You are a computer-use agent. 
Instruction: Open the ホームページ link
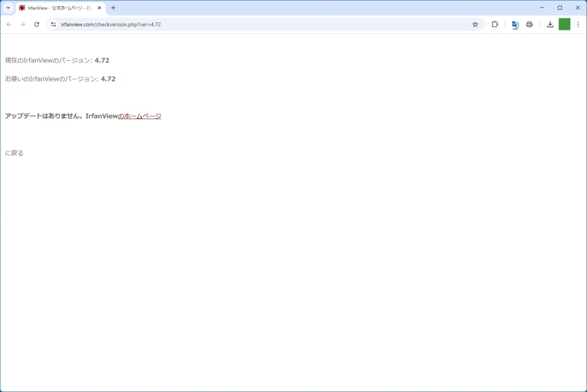[140, 116]
